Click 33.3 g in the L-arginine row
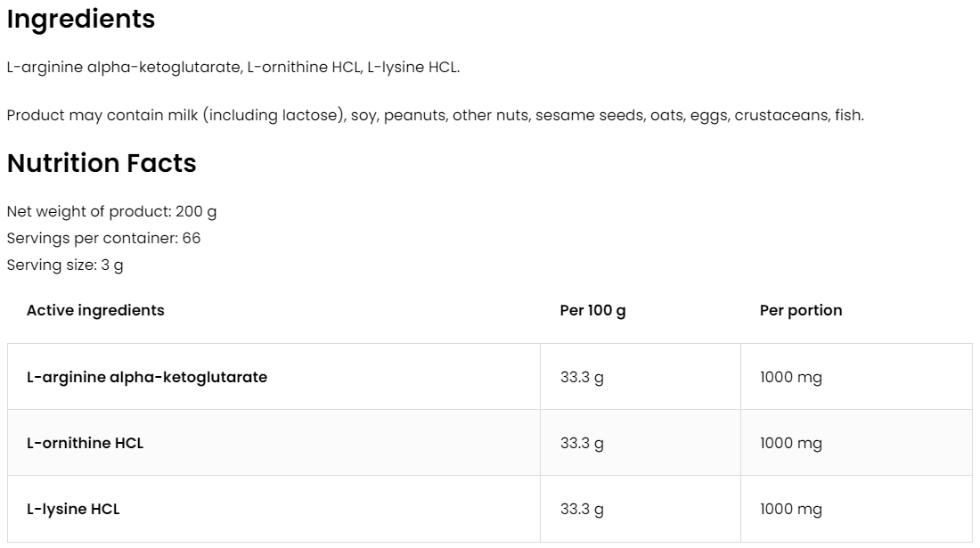The image size is (980, 548). coord(582,377)
